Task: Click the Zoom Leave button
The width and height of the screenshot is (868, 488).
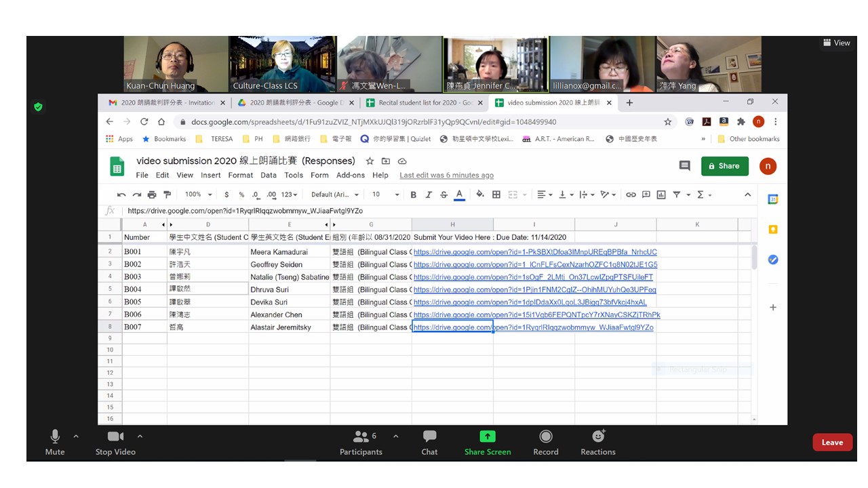Action: pos(832,443)
